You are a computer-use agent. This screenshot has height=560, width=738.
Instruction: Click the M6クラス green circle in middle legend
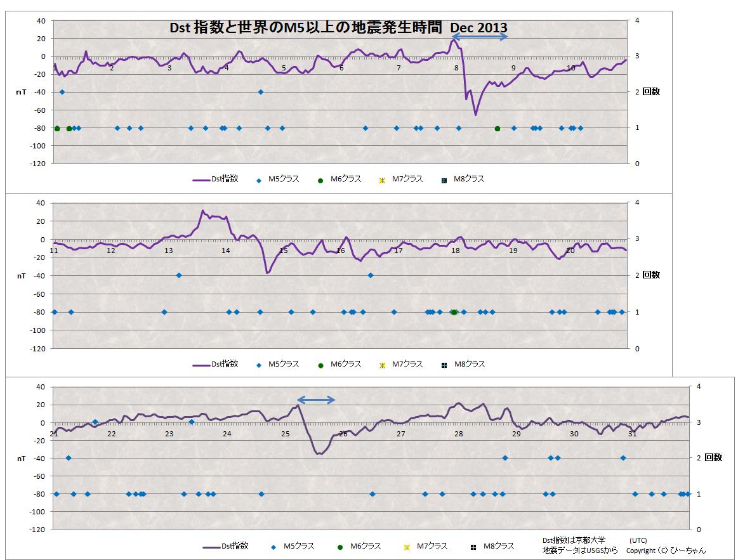pyautogui.click(x=321, y=365)
